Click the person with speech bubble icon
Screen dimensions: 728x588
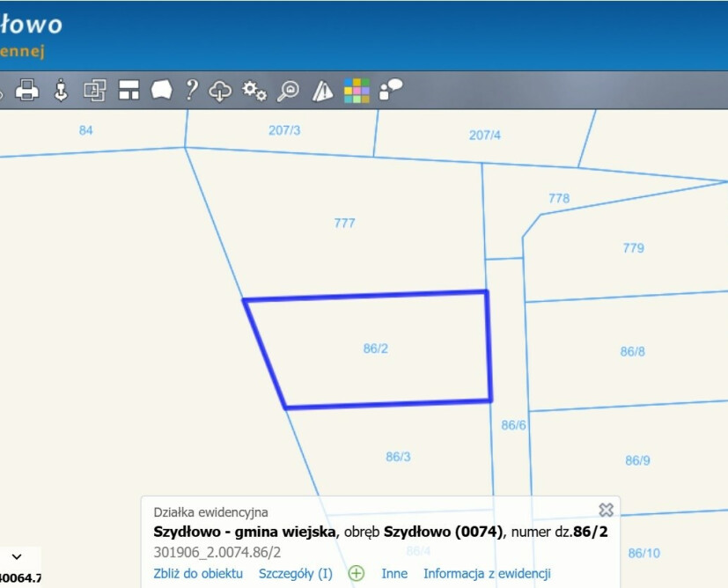point(391,90)
